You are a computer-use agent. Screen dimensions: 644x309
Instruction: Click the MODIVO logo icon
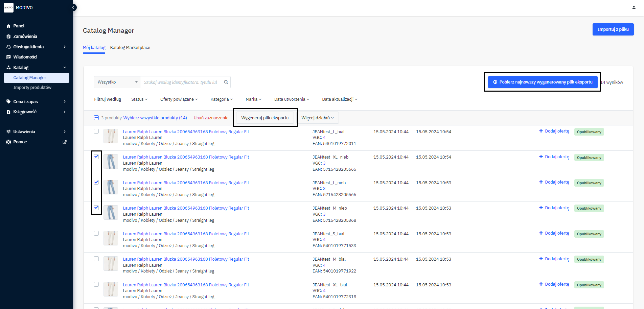click(8, 7)
